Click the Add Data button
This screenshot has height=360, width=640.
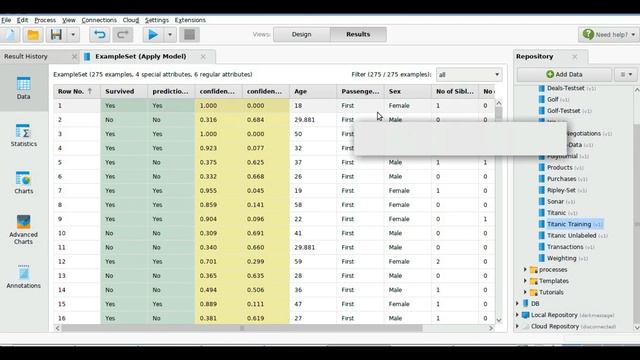564,74
